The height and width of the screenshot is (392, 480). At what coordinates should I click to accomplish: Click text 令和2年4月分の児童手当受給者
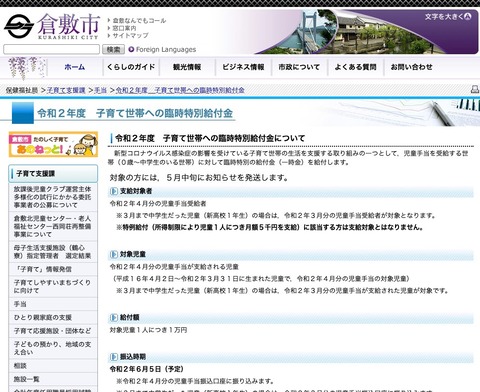pyautogui.click(x=158, y=203)
